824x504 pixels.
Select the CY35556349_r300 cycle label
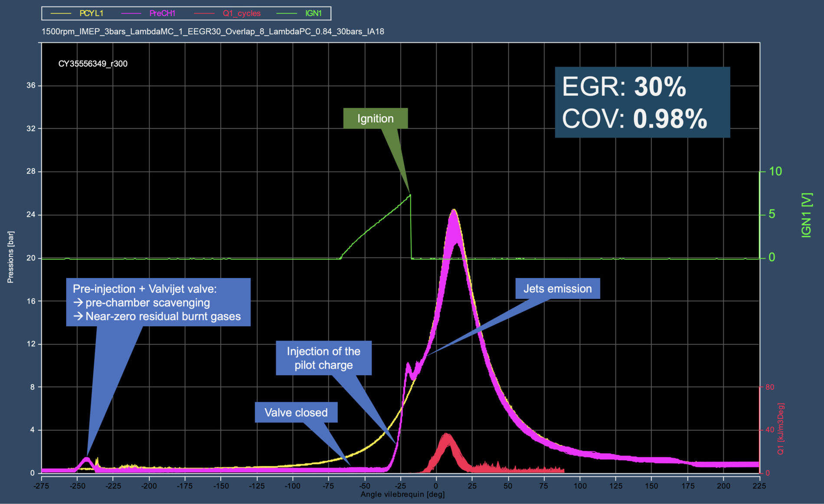point(93,64)
